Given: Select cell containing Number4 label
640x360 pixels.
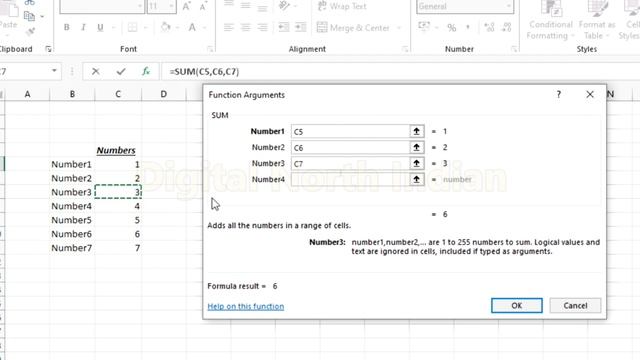Looking at the screenshot, I should tap(72, 206).
